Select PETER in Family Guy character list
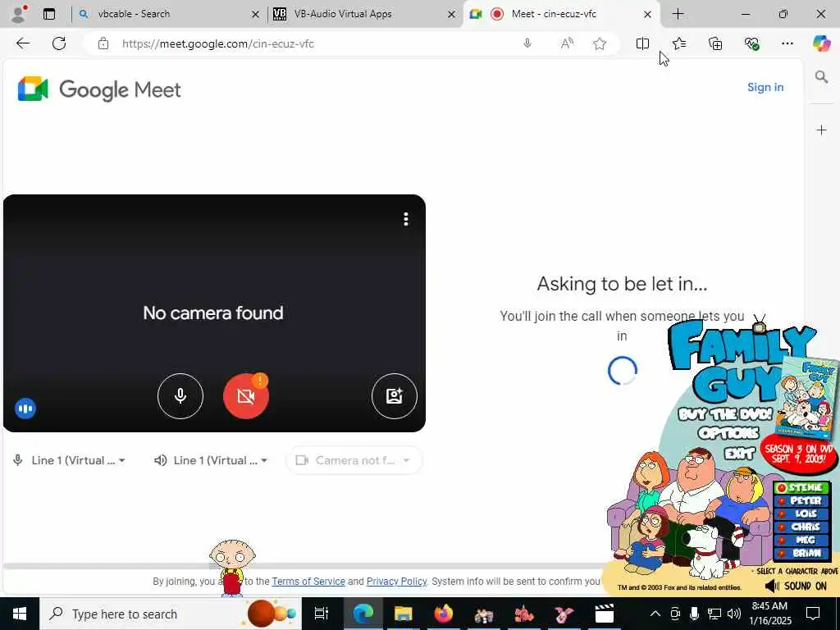This screenshot has width=840, height=630. point(802,500)
